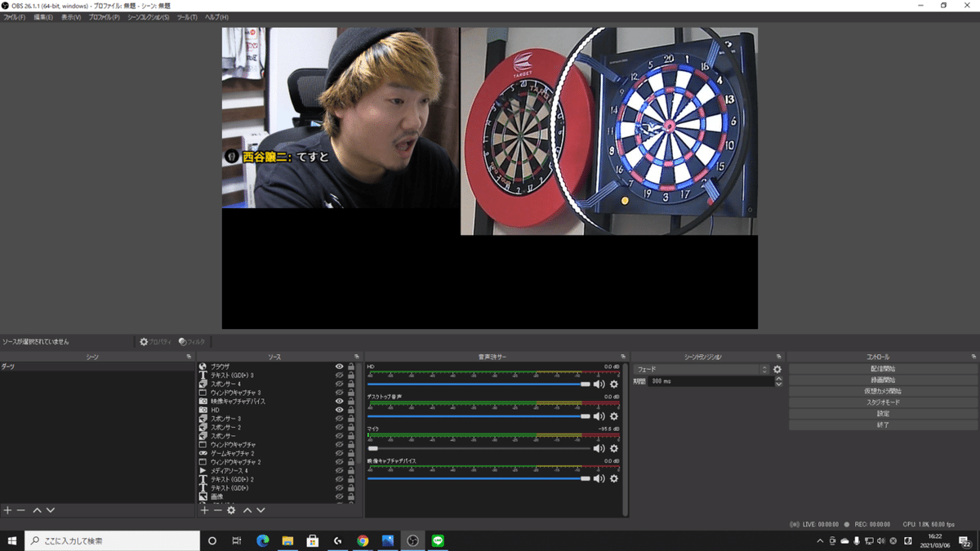Open the シーンコレクション(S) menu
The width and height of the screenshot is (980, 551).
tap(149, 17)
